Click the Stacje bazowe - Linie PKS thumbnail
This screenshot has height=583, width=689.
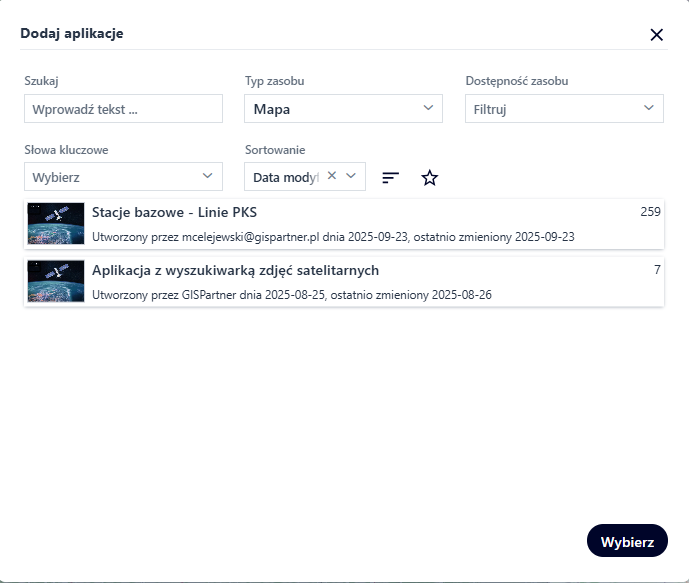click(56, 224)
